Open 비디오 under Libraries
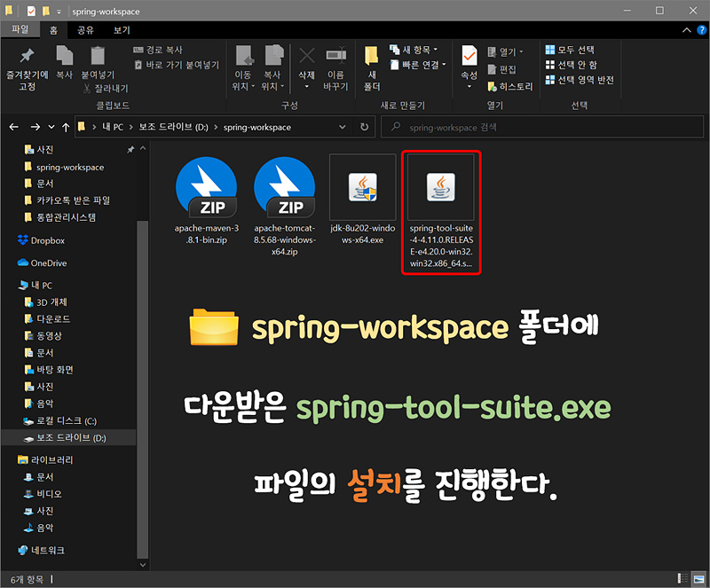The height and width of the screenshot is (588, 710). click(x=43, y=494)
